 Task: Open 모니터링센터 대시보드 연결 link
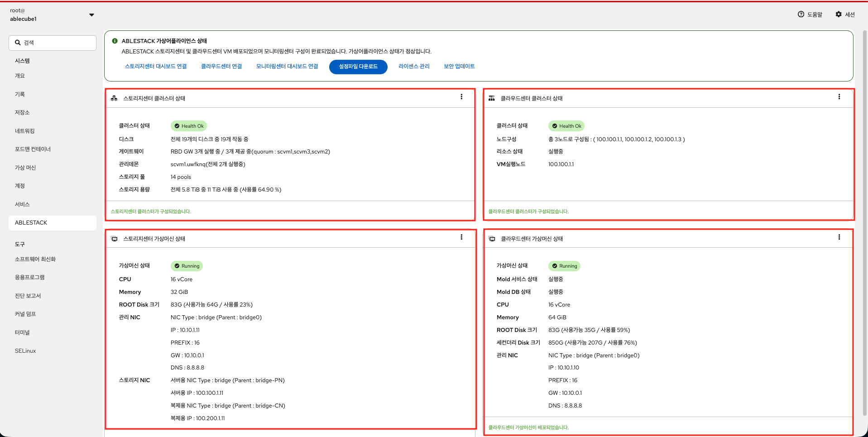287,67
